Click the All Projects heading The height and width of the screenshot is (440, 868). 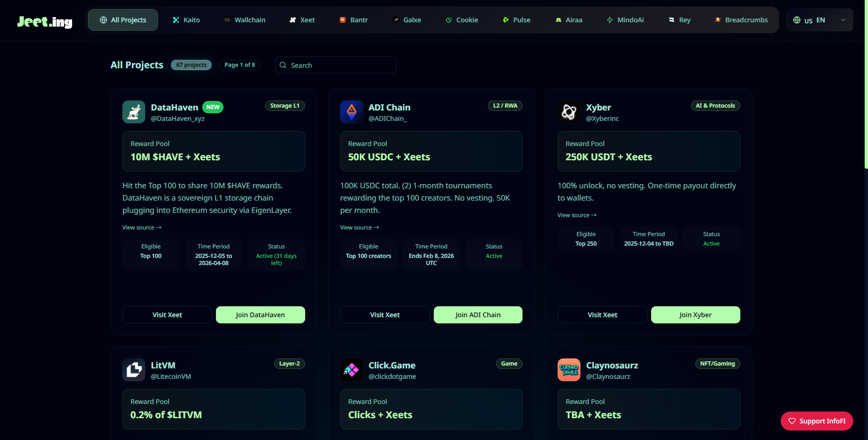point(137,65)
